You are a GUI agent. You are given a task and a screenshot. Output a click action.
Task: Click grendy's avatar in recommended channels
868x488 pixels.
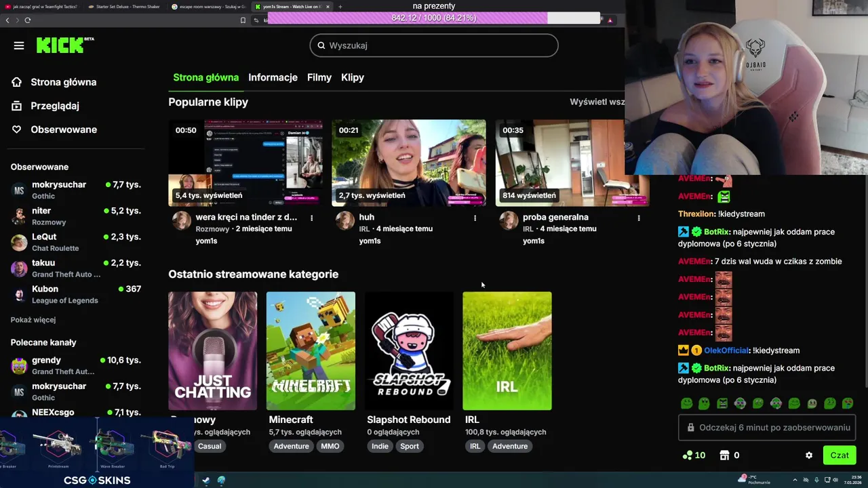(x=19, y=366)
